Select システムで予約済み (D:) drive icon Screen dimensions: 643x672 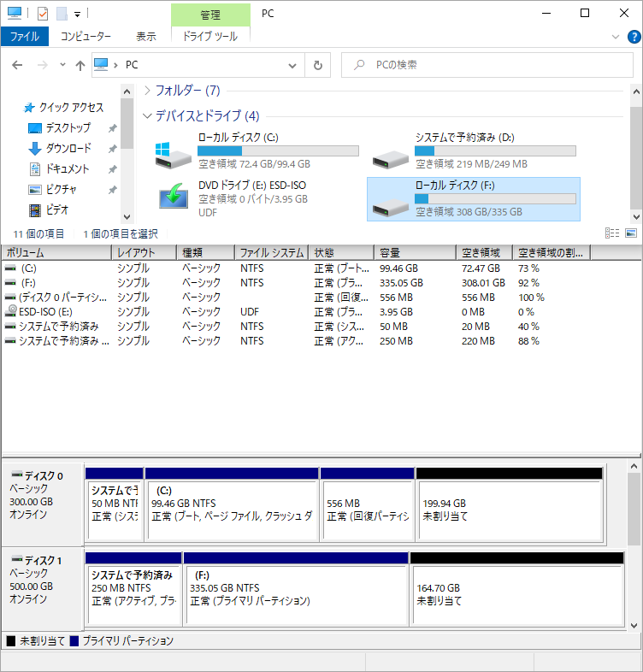tap(390, 159)
